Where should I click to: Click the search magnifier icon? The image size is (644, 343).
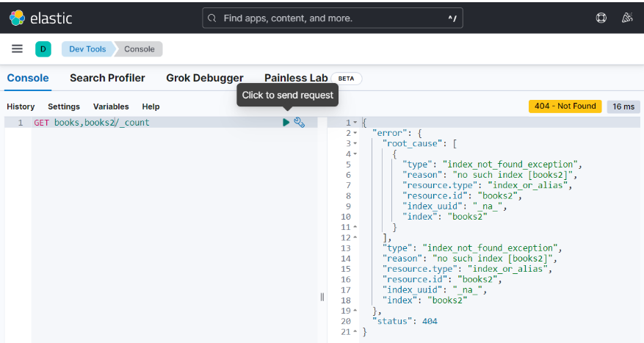[x=212, y=18]
